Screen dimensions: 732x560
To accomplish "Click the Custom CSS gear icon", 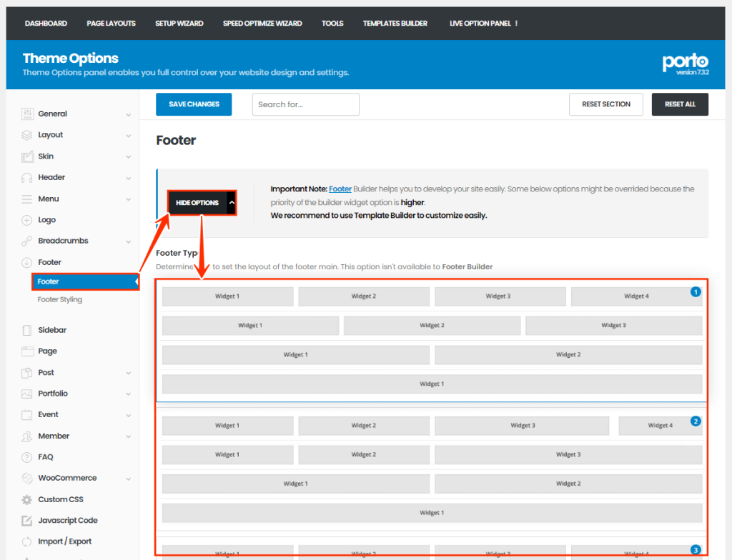I will 27,499.
